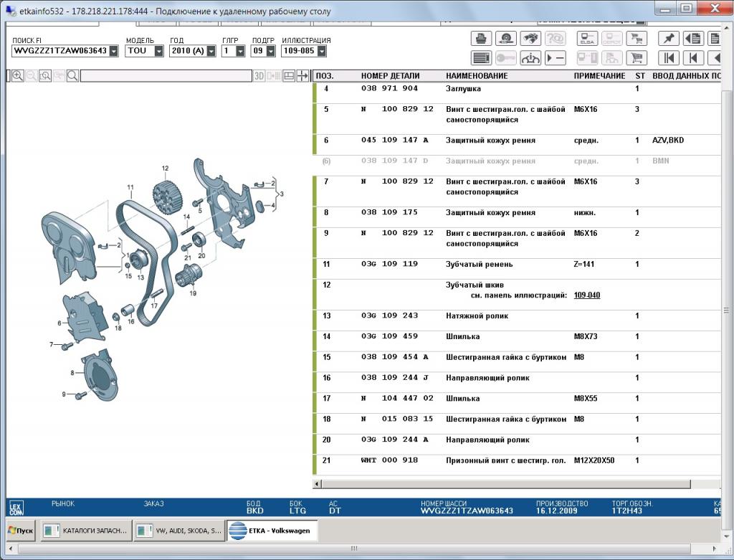Click the timing belt label 11 in illustration
Screen dimensions: 734x560
pyautogui.click(x=130, y=187)
